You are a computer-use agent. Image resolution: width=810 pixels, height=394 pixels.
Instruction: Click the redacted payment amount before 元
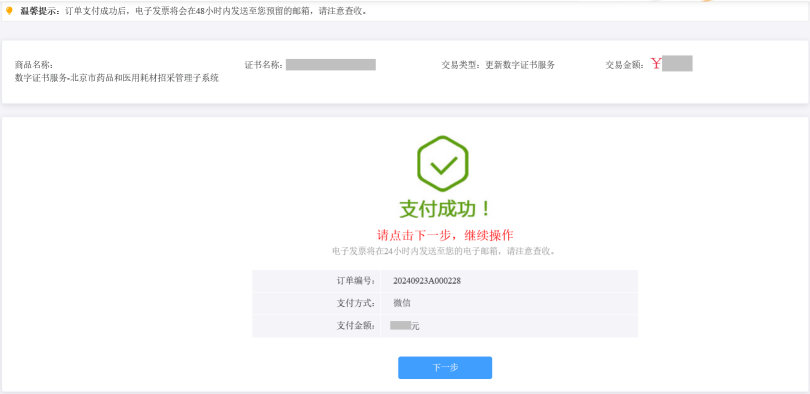click(400, 325)
